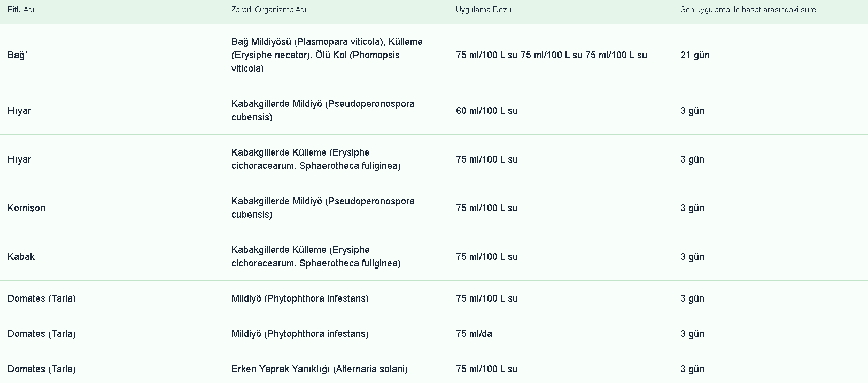Click the 3 gün value in Kornişon row
The image size is (868, 383).
coord(692,208)
